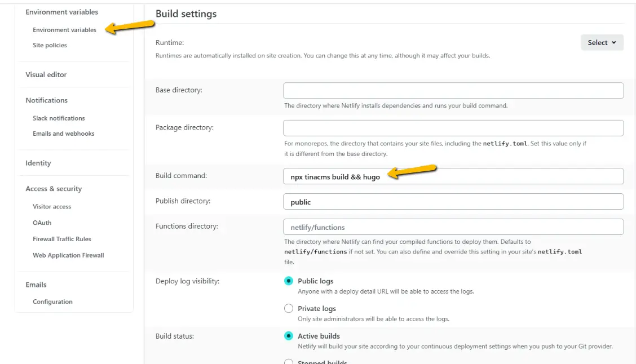Edit the Build command text field
The image size is (636, 364).
[452, 176]
